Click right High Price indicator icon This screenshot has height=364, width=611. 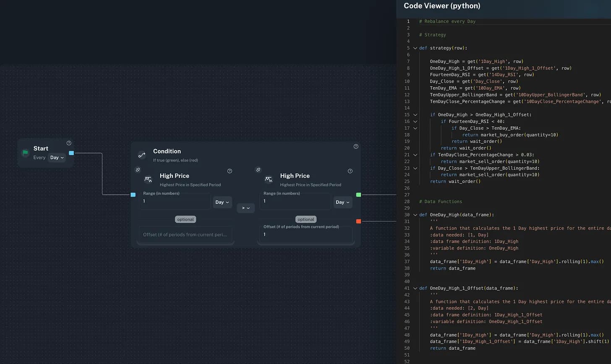click(269, 179)
